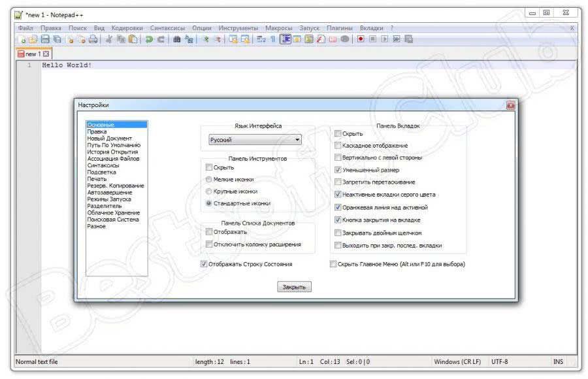Screen dimensions: 588x379
Task: Enable the Каскадное отображение checkbox
Action: pyautogui.click(x=338, y=146)
